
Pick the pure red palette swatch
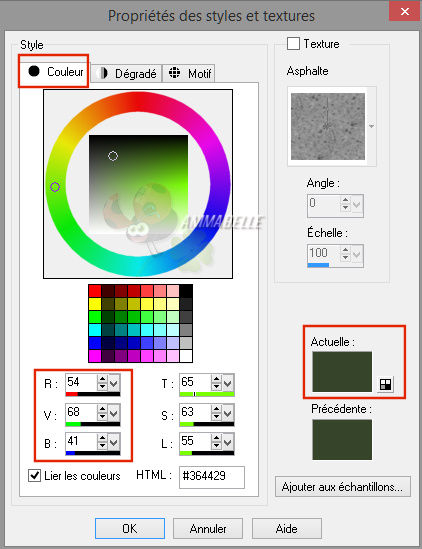tap(95, 291)
